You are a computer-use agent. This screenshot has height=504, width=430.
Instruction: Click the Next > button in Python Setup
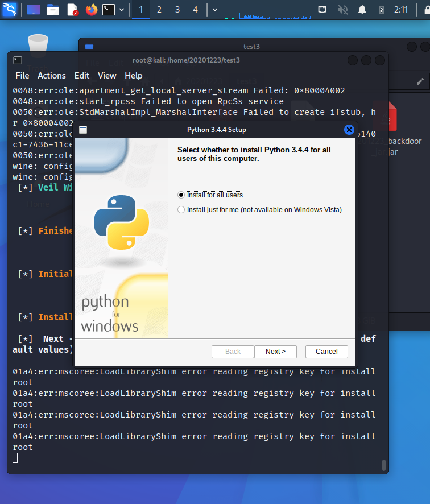[275, 352]
